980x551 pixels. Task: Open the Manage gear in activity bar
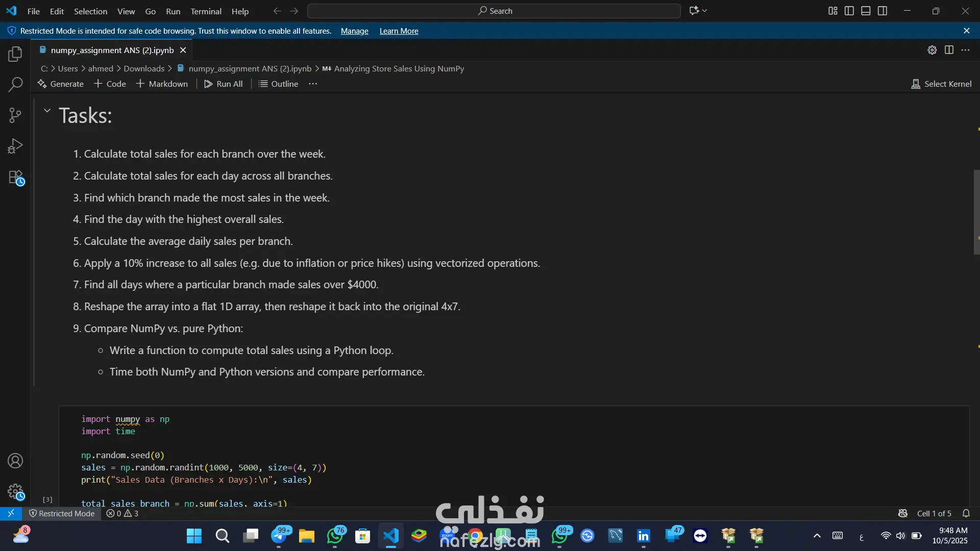pyautogui.click(x=15, y=491)
